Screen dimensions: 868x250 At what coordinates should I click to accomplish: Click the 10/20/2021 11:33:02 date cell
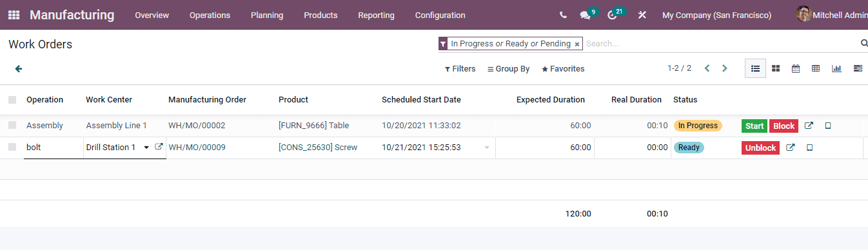click(421, 126)
